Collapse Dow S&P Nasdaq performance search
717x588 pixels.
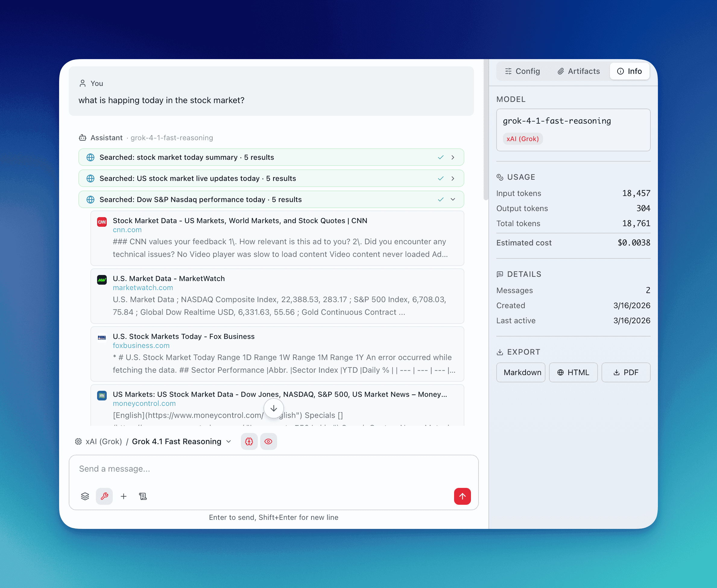tap(453, 199)
